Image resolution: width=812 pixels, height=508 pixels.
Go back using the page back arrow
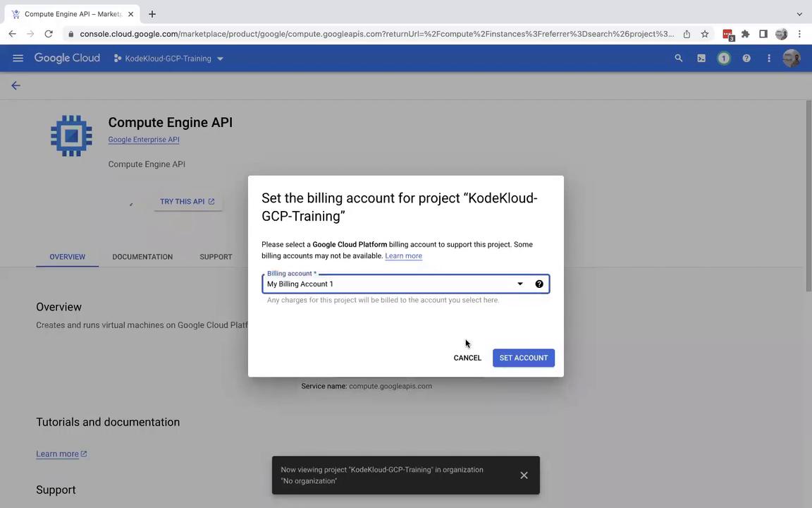coord(16,85)
